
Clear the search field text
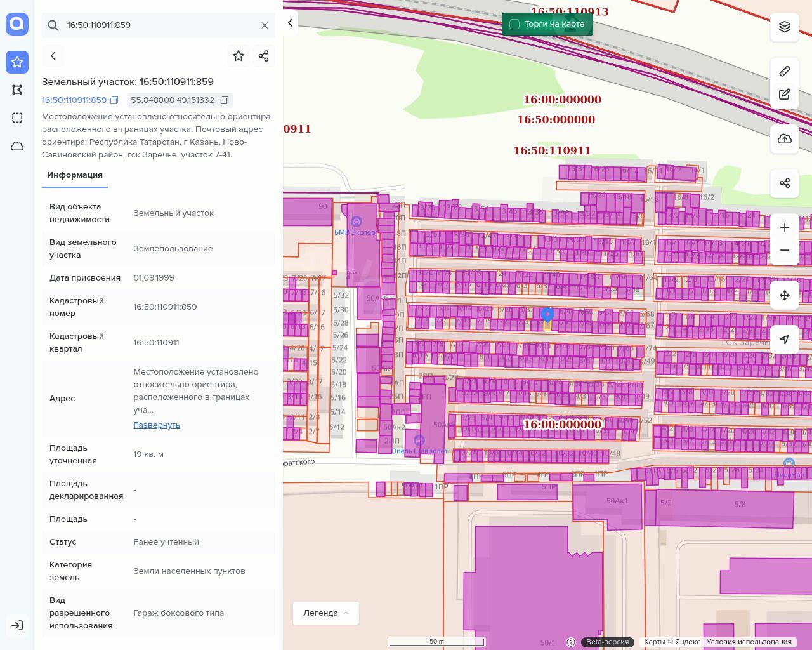(265, 25)
